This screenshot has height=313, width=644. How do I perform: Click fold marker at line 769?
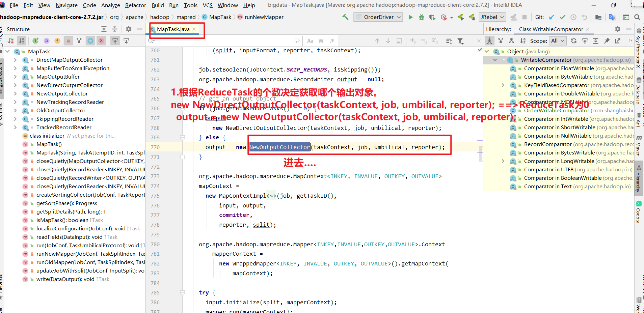point(183,137)
